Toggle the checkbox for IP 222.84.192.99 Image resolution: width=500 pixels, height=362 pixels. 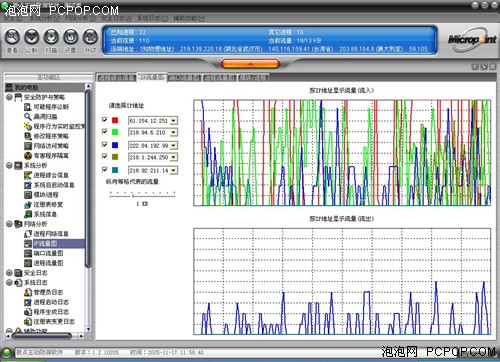(x=105, y=144)
